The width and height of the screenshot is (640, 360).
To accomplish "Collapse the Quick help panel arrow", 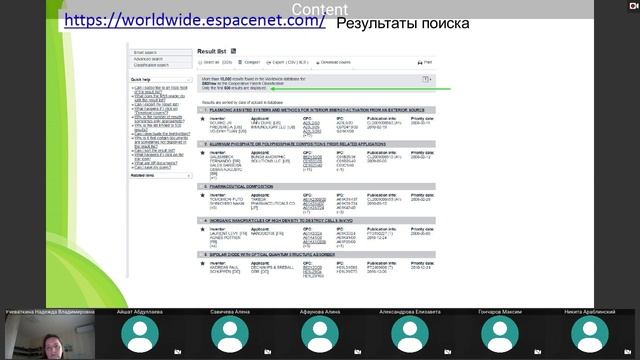I will (x=189, y=80).
